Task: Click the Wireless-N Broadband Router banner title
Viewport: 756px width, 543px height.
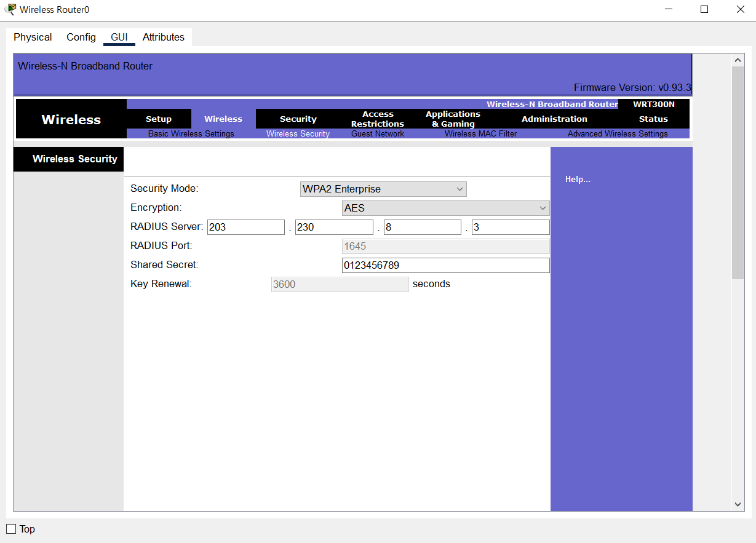Action: [x=85, y=66]
